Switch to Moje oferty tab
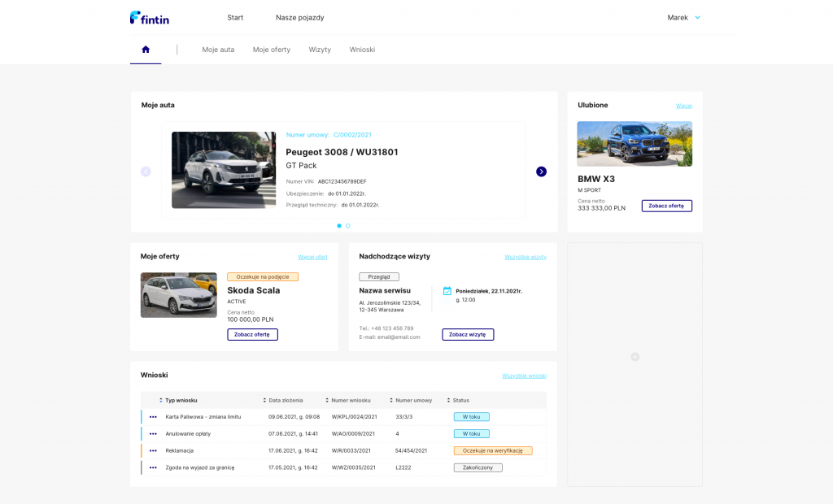This screenshot has height=504, width=833. 272,50
